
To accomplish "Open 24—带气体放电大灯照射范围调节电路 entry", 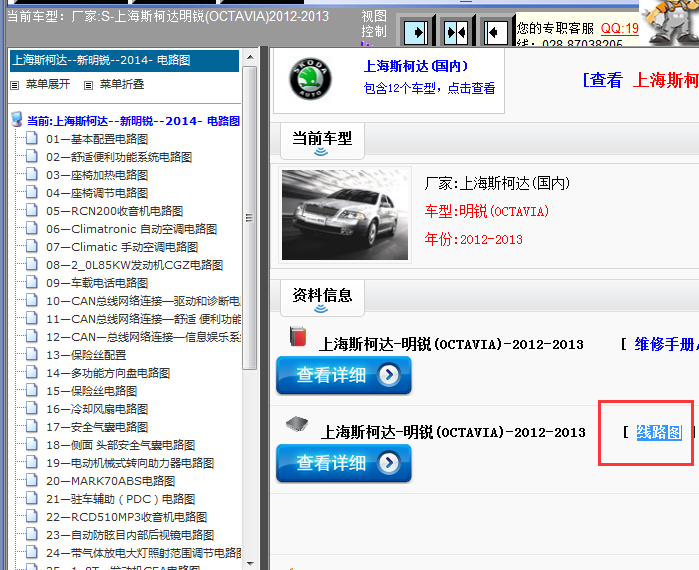I will [x=144, y=553].
